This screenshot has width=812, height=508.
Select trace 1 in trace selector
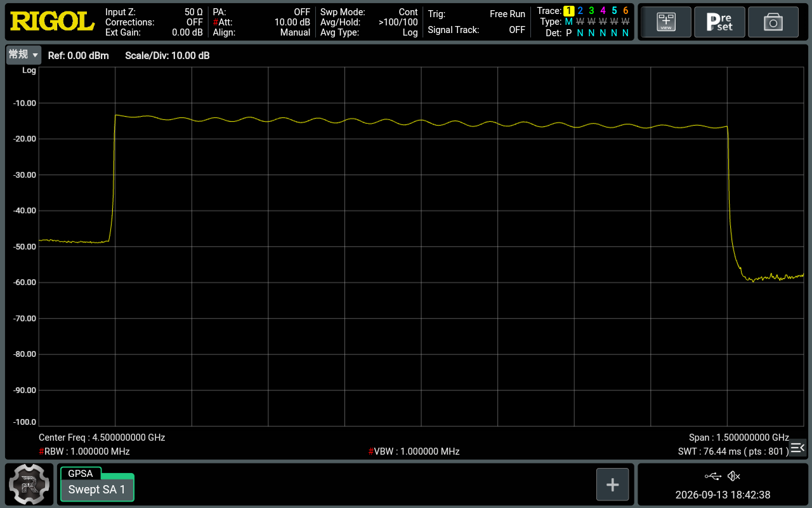pos(568,11)
